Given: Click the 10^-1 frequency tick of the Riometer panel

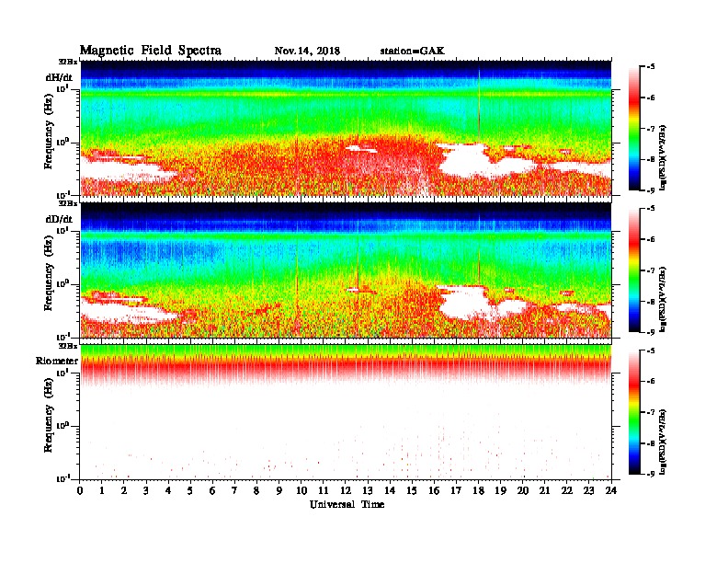Looking at the screenshot, I should [63, 478].
